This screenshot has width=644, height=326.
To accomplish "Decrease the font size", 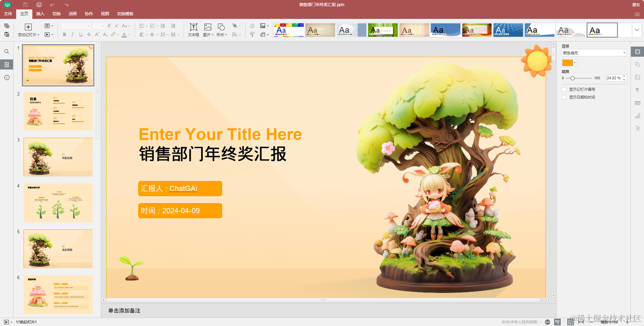I will (x=117, y=26).
